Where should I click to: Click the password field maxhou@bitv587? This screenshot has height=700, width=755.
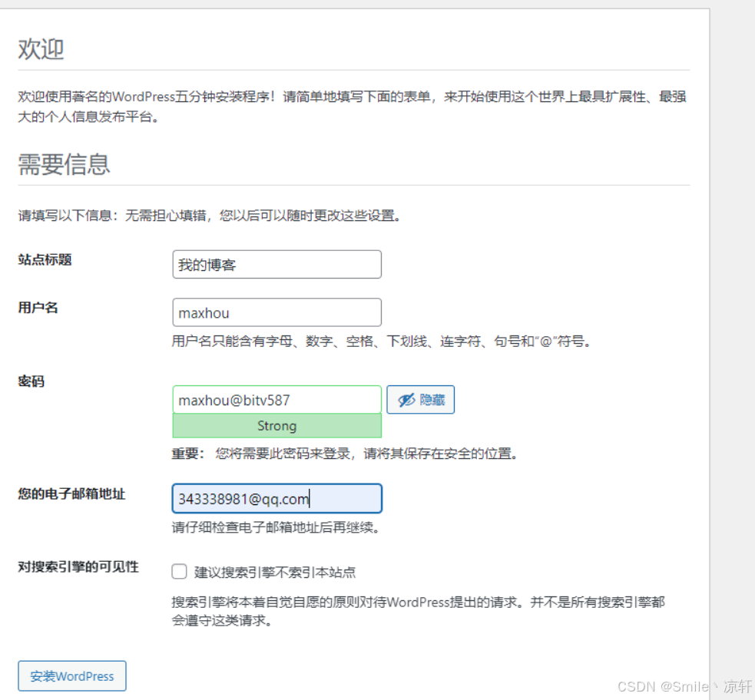[x=277, y=399]
